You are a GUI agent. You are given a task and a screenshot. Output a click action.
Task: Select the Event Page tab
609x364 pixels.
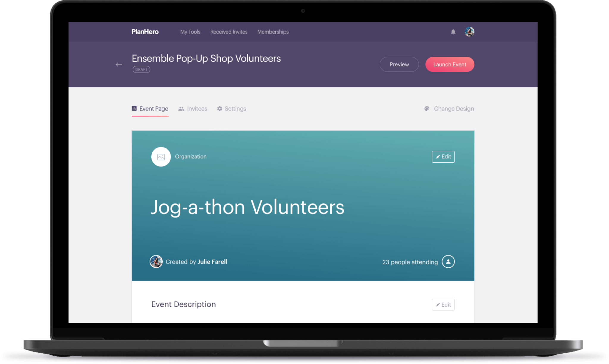tap(150, 109)
